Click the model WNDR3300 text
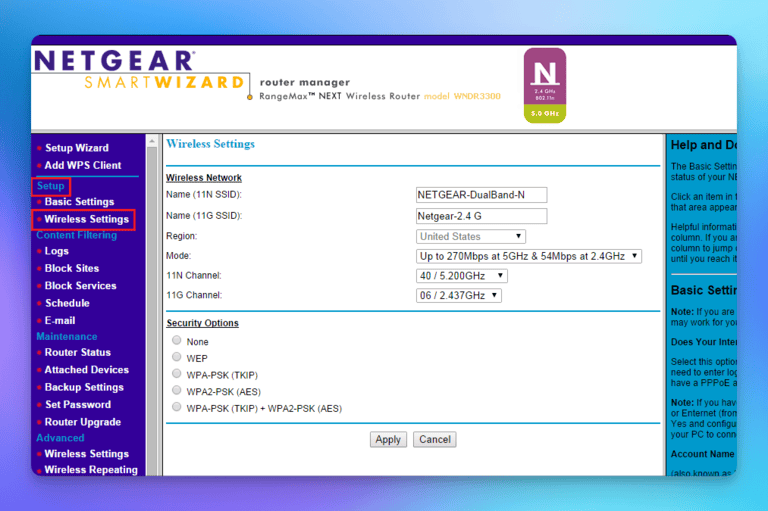768x511 pixels. 462,97
